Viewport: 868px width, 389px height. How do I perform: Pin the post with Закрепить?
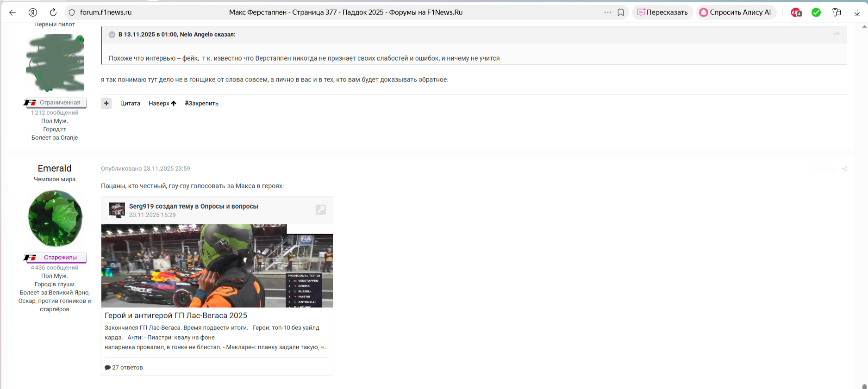[202, 103]
